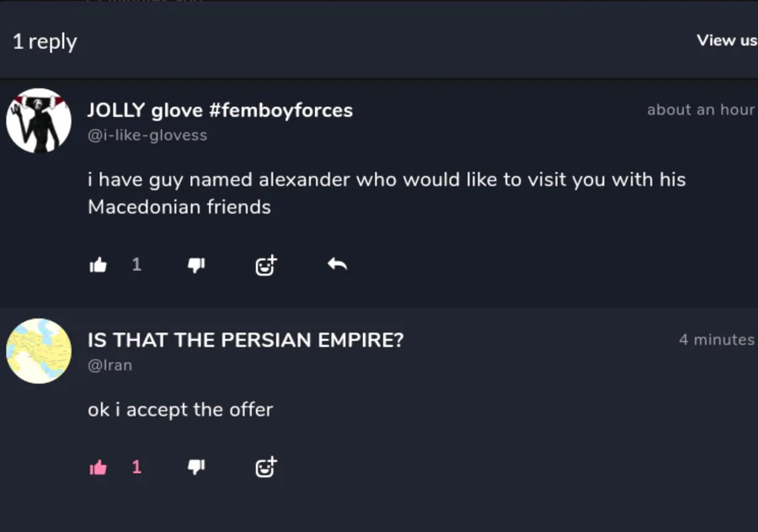Dislike the JOLLY glove comment
The image size is (758, 532).
196,266
